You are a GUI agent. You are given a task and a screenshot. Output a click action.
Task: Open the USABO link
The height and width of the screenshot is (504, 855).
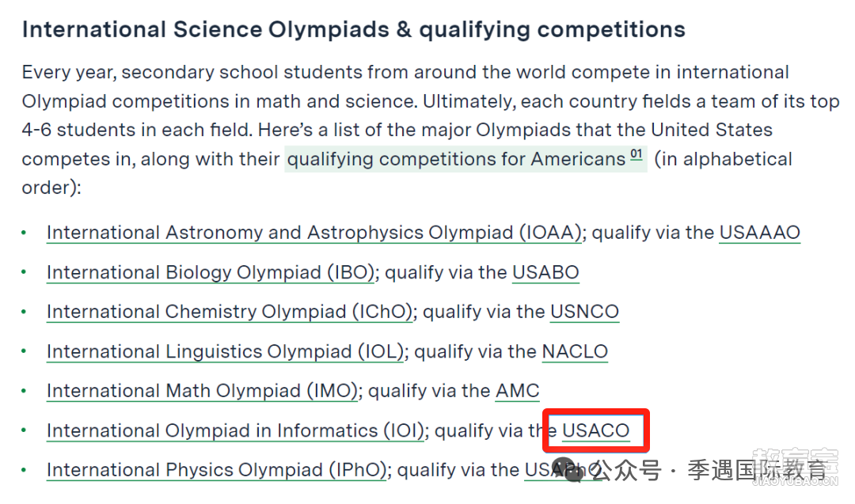click(x=545, y=272)
